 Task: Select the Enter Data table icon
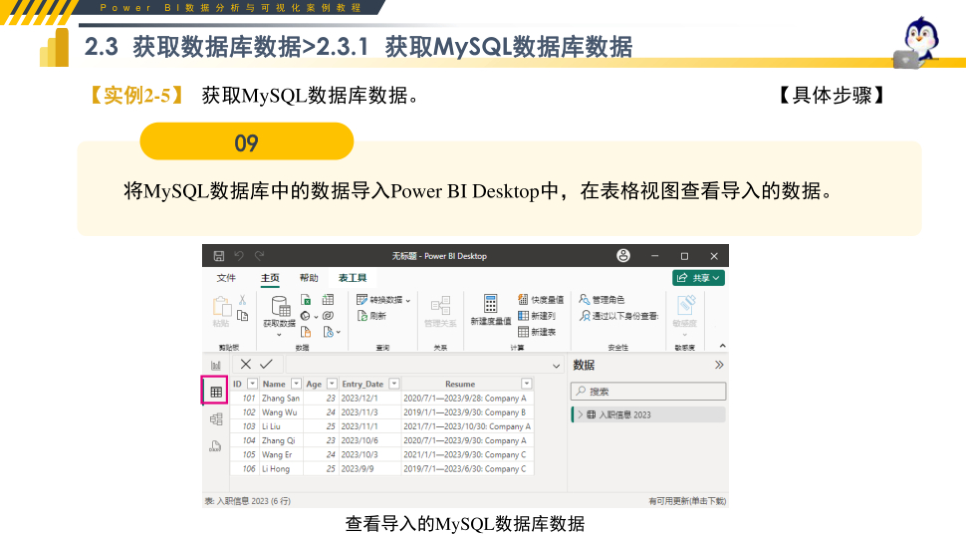[328, 300]
